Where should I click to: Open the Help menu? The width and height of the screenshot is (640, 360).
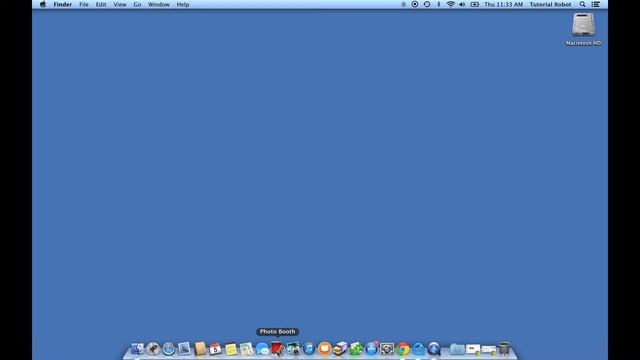(x=183, y=4)
